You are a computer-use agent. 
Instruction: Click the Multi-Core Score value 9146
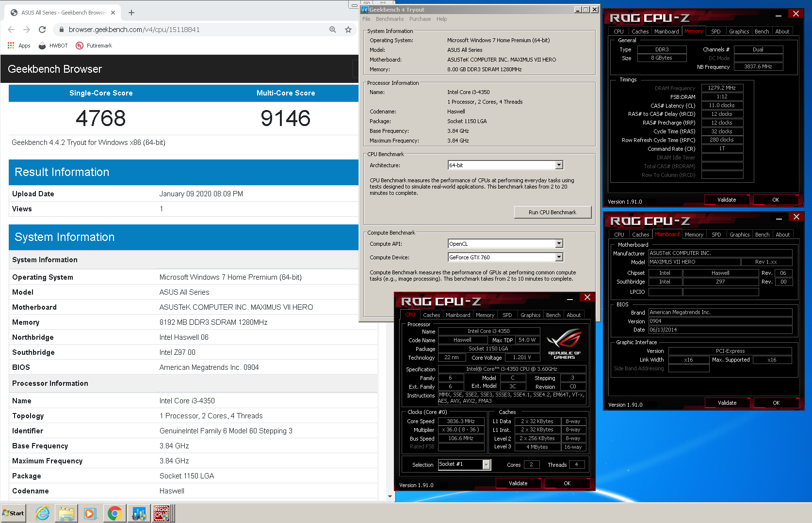pyautogui.click(x=286, y=118)
